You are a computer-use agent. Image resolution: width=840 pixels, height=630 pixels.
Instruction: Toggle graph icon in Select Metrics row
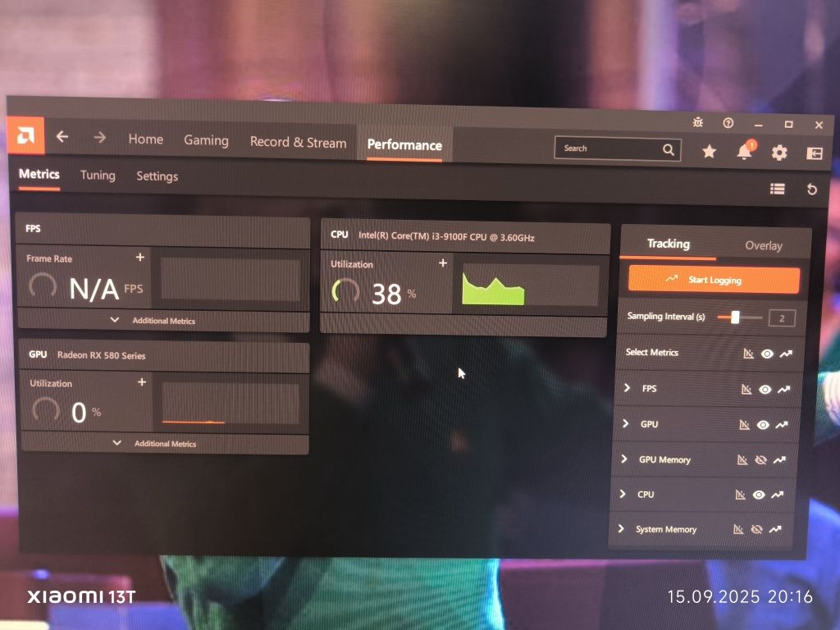pyautogui.click(x=748, y=354)
